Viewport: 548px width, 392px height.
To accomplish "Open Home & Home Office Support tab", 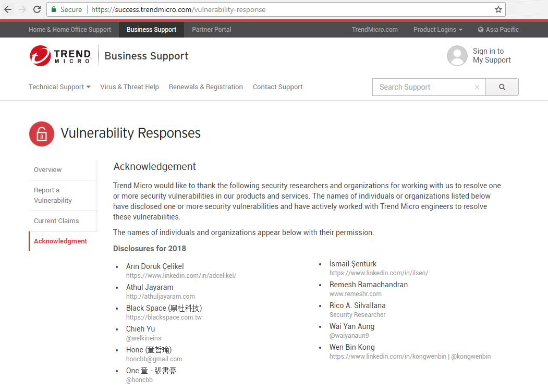I will pyautogui.click(x=70, y=30).
